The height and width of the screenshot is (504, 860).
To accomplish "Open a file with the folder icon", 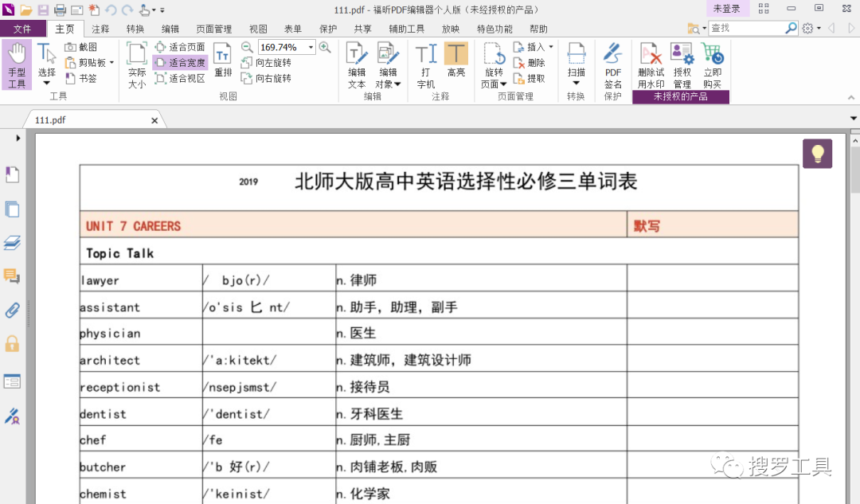I will point(25,10).
